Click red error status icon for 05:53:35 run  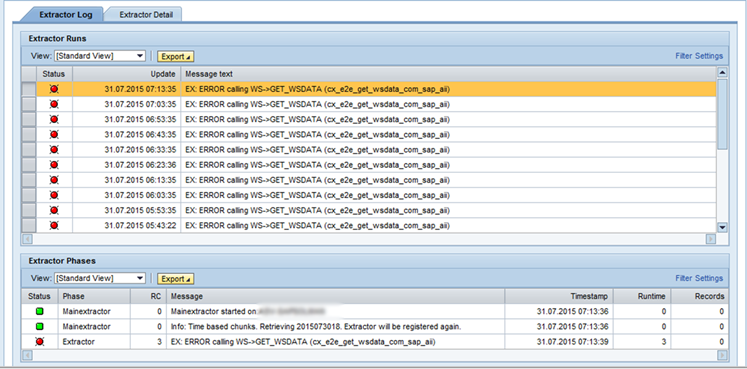54,210
